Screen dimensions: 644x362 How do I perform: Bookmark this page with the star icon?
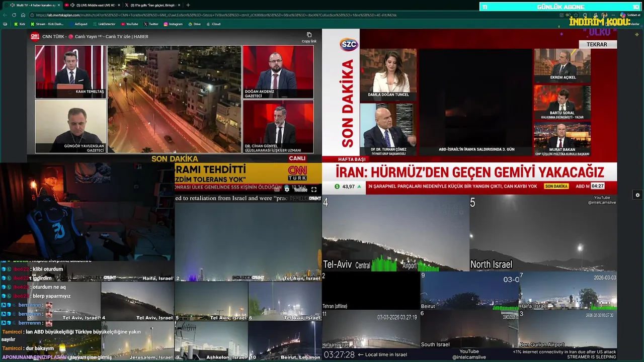pyautogui.click(x=576, y=15)
